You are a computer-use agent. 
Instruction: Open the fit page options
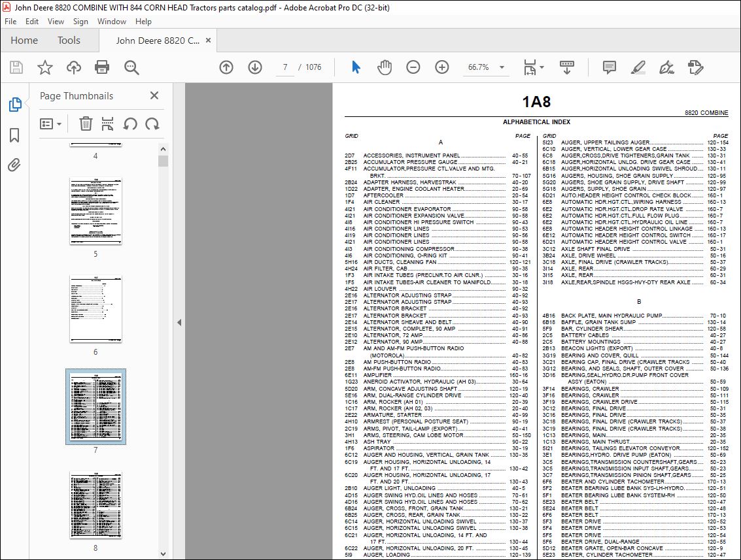click(534, 67)
